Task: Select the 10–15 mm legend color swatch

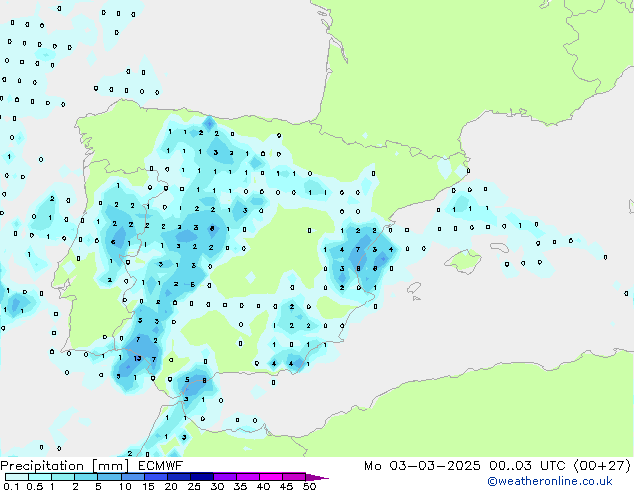Action: pos(133,477)
